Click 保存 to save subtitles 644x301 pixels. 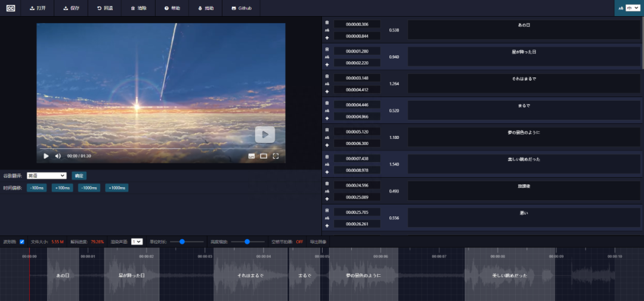click(72, 8)
